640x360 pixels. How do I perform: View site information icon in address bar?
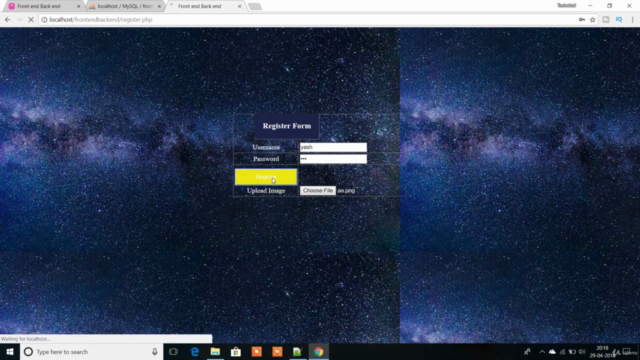tap(44, 20)
